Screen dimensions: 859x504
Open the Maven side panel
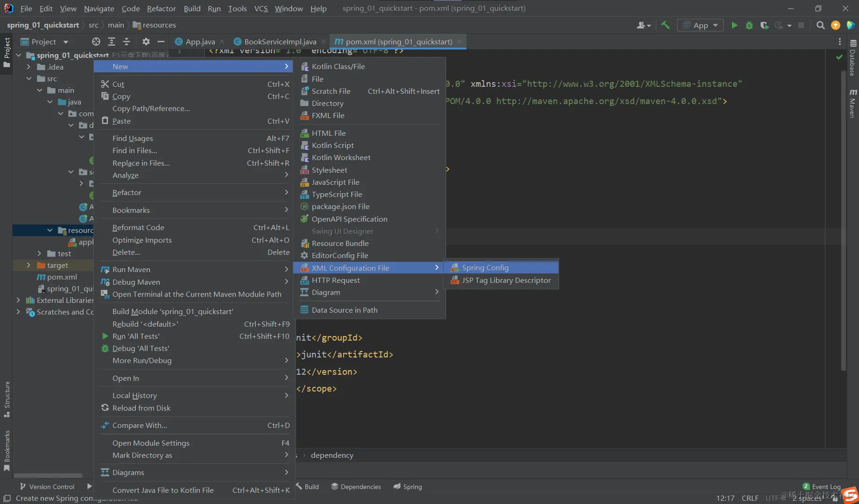[x=853, y=103]
